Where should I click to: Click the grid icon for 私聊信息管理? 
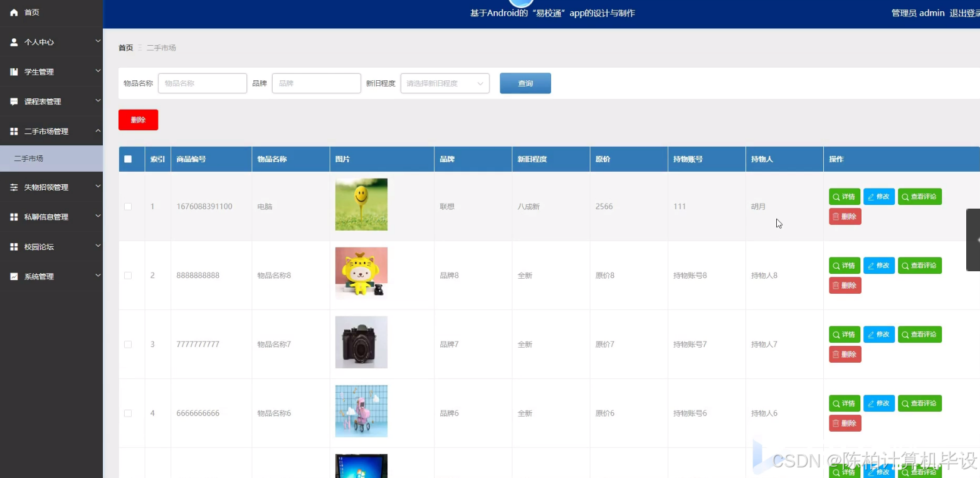(x=14, y=217)
